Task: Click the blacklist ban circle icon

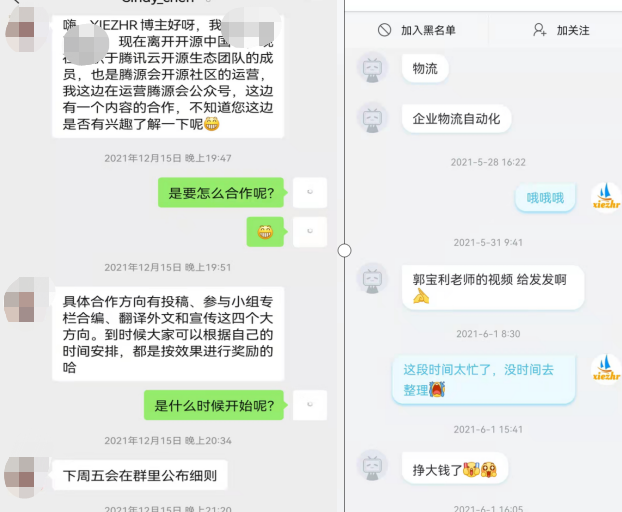Action: coord(384,30)
